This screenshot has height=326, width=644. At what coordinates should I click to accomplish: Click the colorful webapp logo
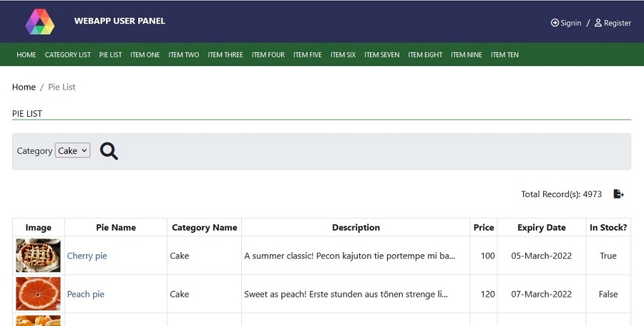click(x=40, y=21)
